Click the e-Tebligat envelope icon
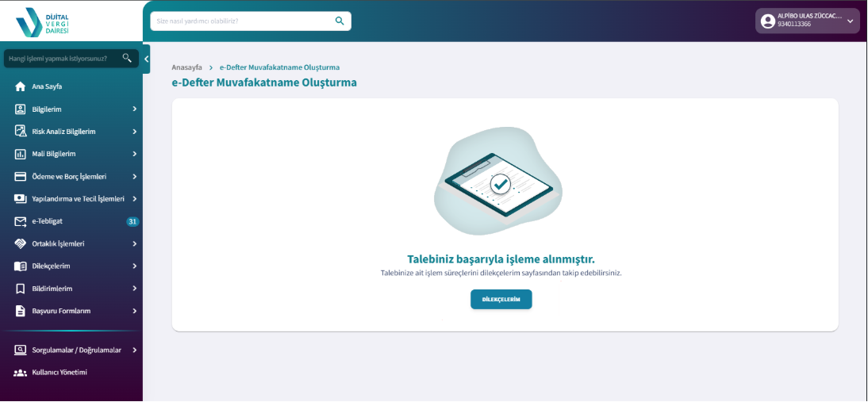The image size is (868, 402). [21, 221]
